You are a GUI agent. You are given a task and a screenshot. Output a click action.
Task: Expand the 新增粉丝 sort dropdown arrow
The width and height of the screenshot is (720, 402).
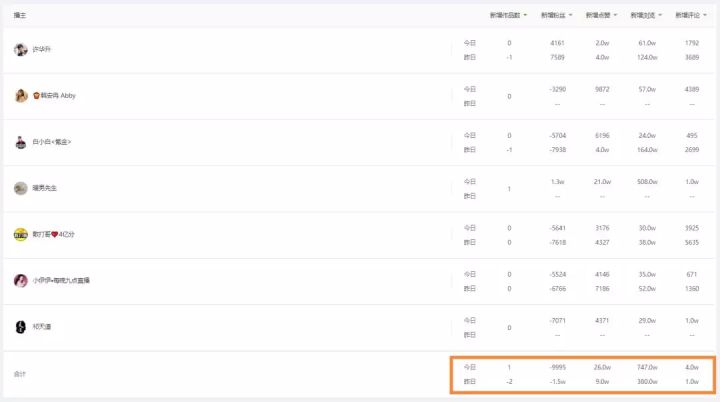tap(573, 16)
